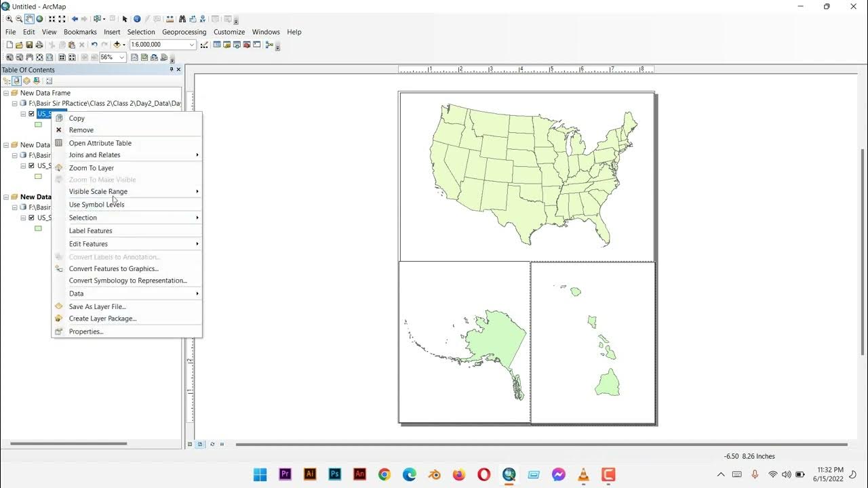868x488 pixels.
Task: Click the Fixed Zoom In icon
Action: (x=52, y=18)
